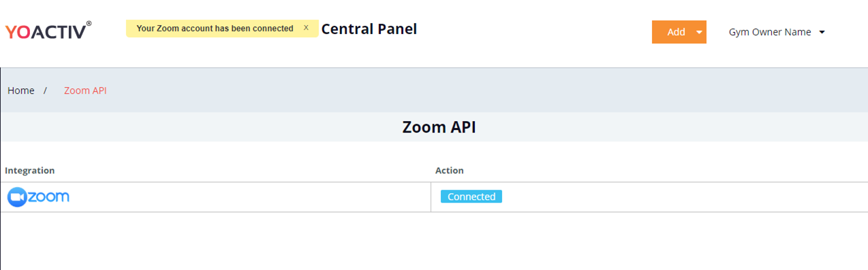Click the Connected status badge

pyautogui.click(x=471, y=197)
